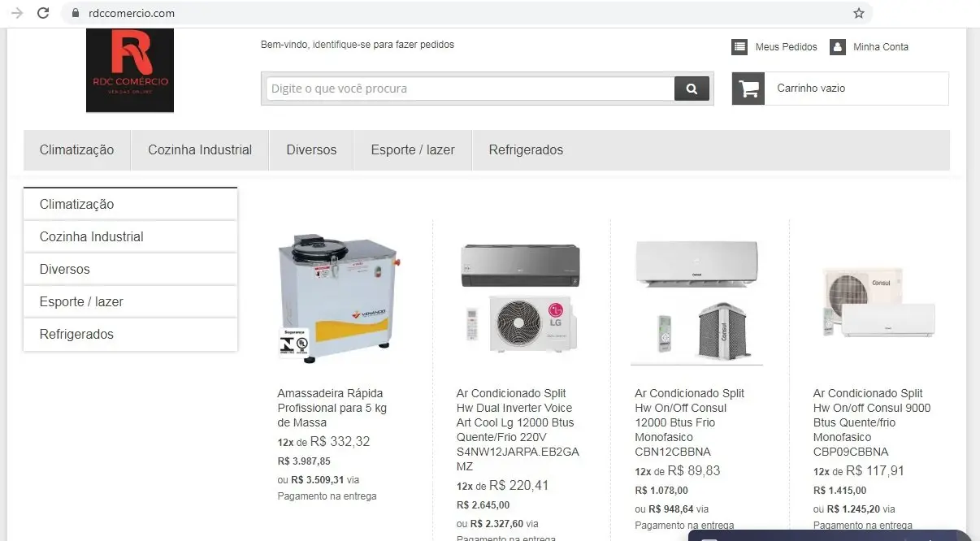
Task: Click the padlock icon in address bar
Action: click(x=76, y=13)
